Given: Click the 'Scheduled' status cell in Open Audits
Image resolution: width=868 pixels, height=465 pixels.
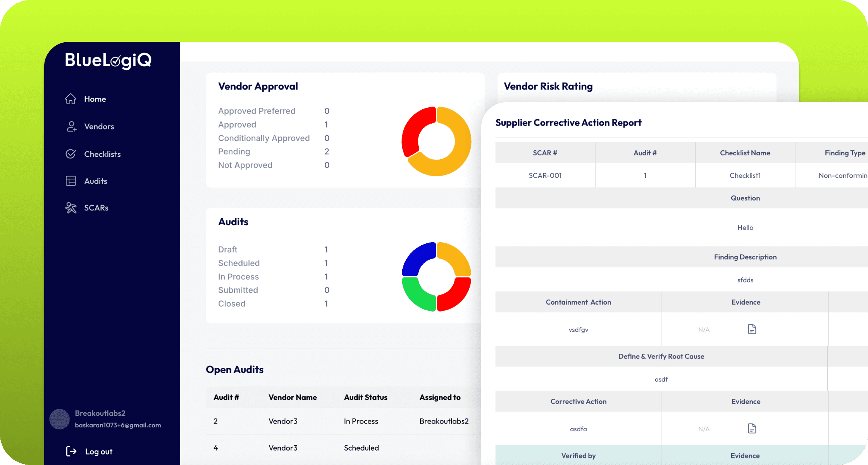Looking at the screenshot, I should click(362, 448).
